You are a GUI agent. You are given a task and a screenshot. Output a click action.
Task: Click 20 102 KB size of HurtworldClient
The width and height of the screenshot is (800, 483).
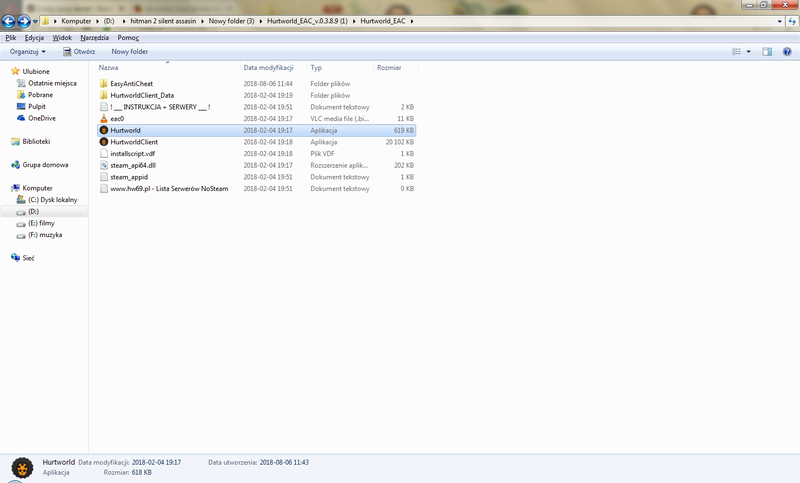(399, 142)
